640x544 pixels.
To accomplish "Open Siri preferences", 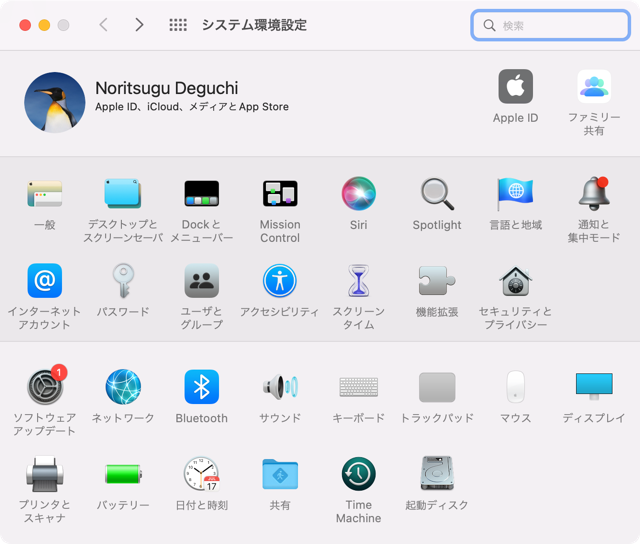I will click(x=358, y=194).
